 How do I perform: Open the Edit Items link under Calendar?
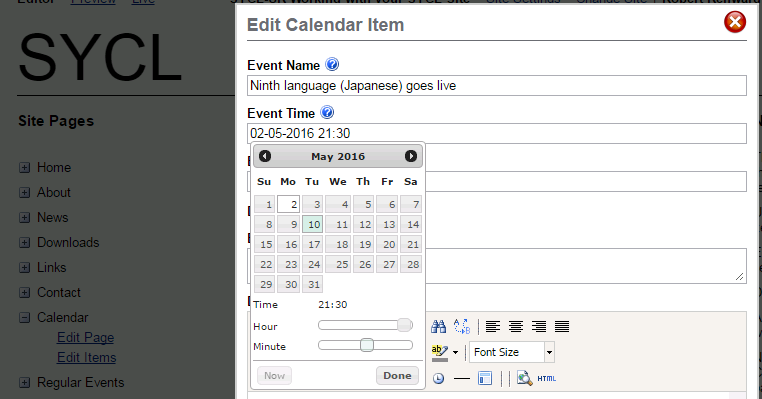(x=87, y=357)
